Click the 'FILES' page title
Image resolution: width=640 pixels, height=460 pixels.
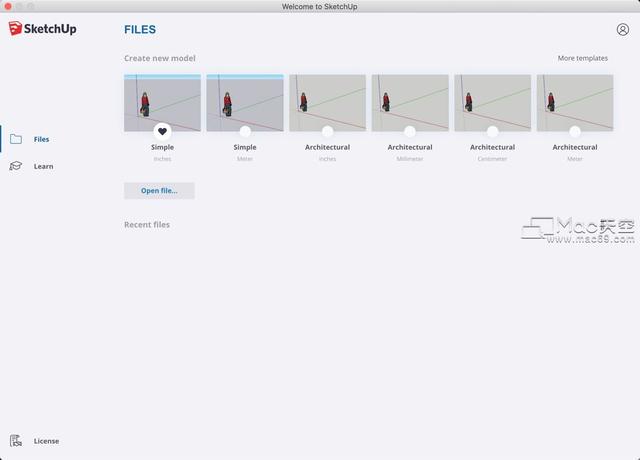(x=140, y=29)
